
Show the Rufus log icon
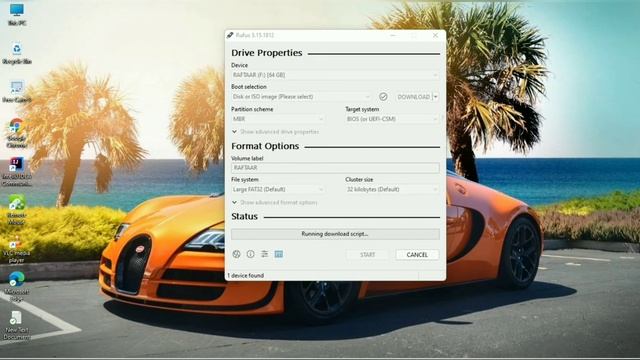(279, 254)
